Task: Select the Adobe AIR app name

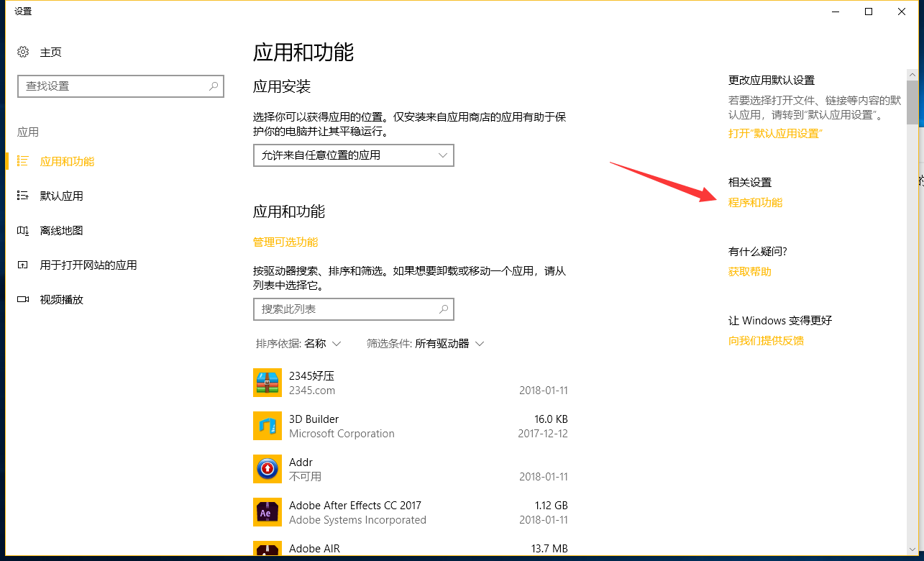Action: pos(314,548)
